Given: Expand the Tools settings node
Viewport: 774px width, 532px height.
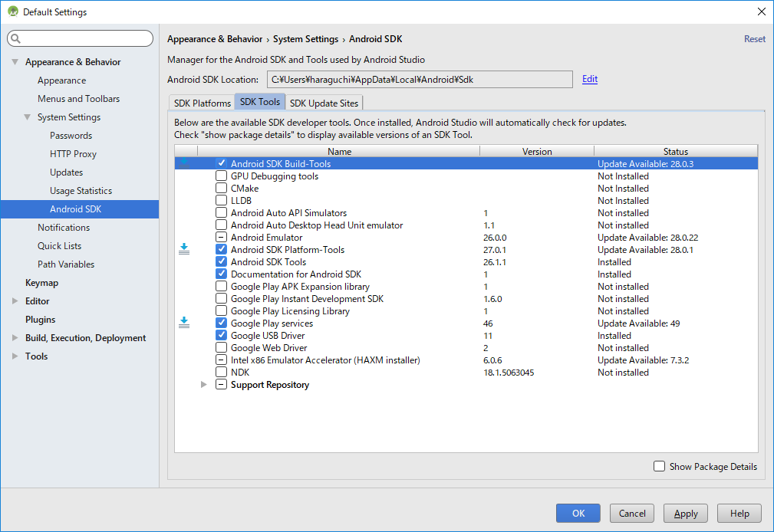Looking at the screenshot, I should [15, 356].
